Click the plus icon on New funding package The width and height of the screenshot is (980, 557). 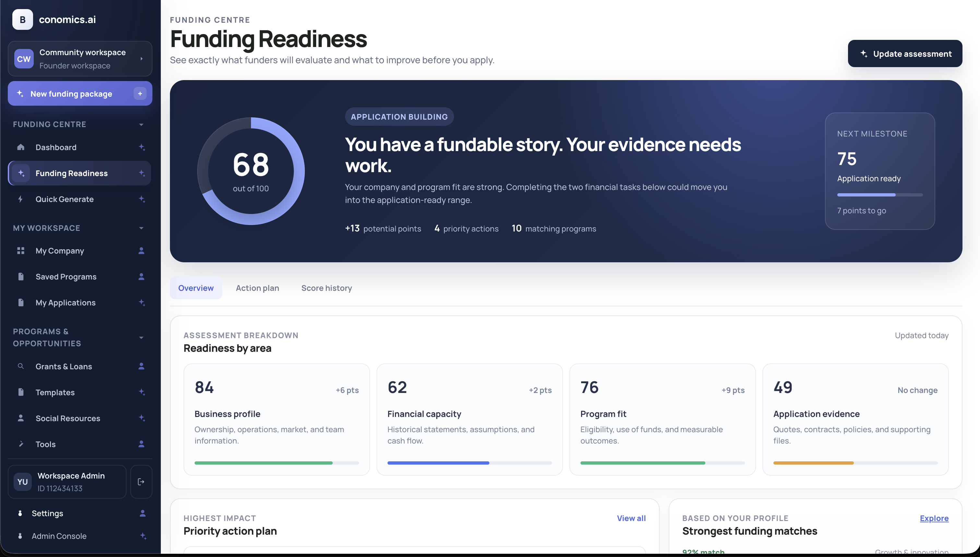[x=140, y=94]
